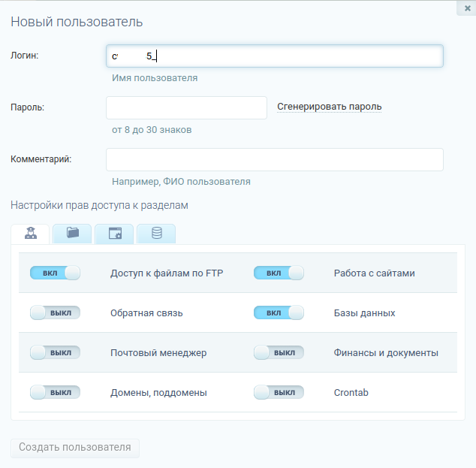Viewport: 476px width, 468px height.
Task: Open the window-with-gear sites tab
Action: pyautogui.click(x=115, y=234)
